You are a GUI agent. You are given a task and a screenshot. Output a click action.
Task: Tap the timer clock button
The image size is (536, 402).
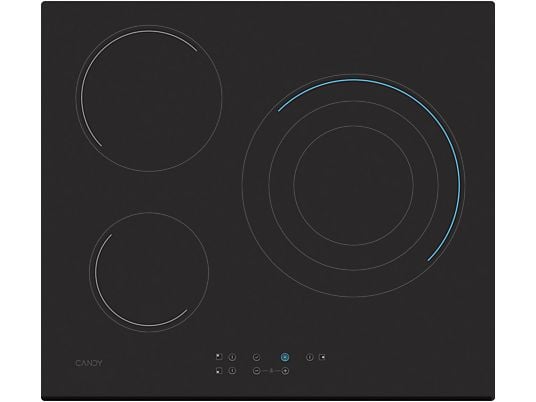256,358
